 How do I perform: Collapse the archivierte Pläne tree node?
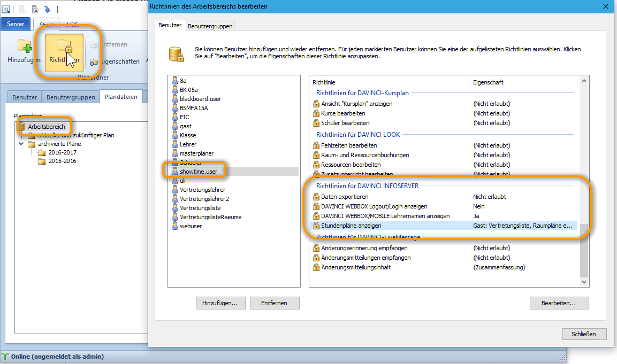21,144
